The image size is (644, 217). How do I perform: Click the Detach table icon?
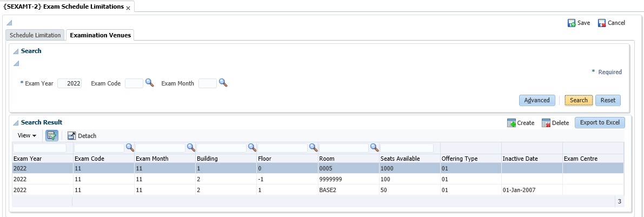click(72, 136)
